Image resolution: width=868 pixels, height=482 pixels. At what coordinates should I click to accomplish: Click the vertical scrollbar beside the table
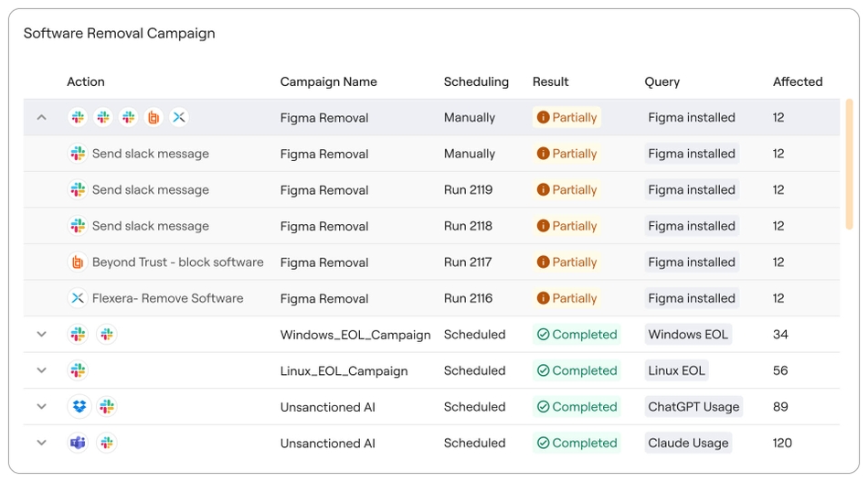coord(850,165)
